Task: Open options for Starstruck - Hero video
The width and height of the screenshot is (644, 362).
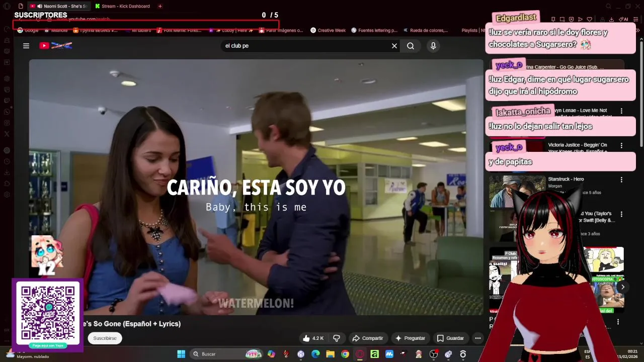Action: [621, 179]
